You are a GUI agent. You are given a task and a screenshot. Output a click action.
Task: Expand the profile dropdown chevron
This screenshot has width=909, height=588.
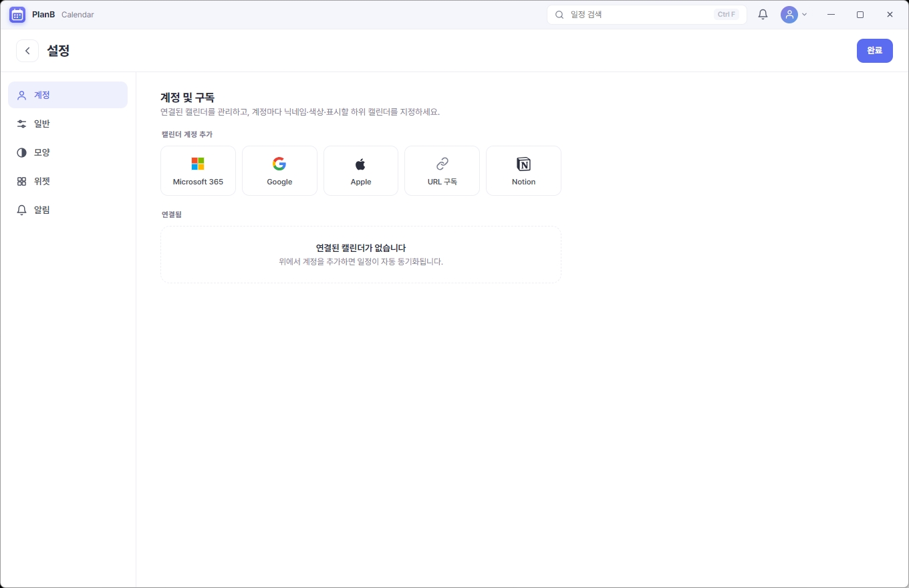point(804,15)
